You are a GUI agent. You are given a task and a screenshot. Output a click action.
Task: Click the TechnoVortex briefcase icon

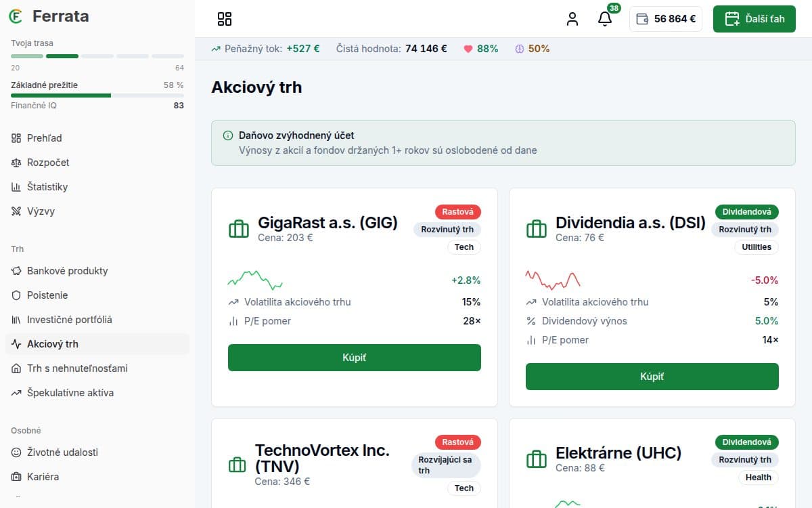coord(238,465)
